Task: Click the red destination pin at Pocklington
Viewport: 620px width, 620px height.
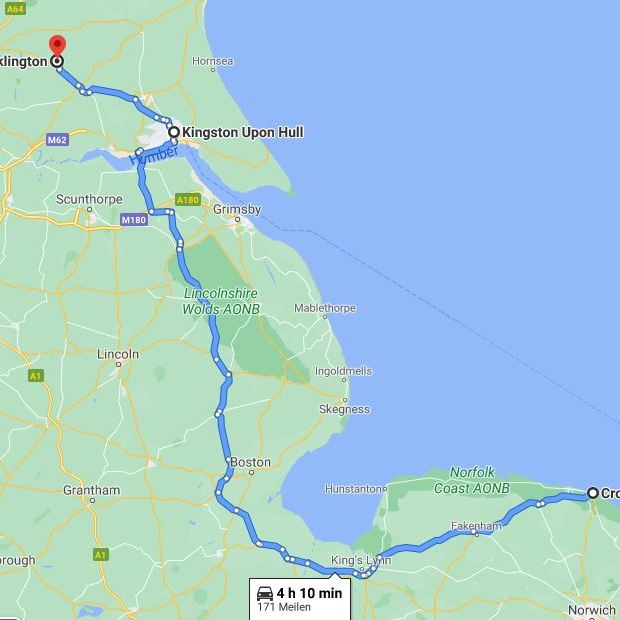Action: (58, 46)
